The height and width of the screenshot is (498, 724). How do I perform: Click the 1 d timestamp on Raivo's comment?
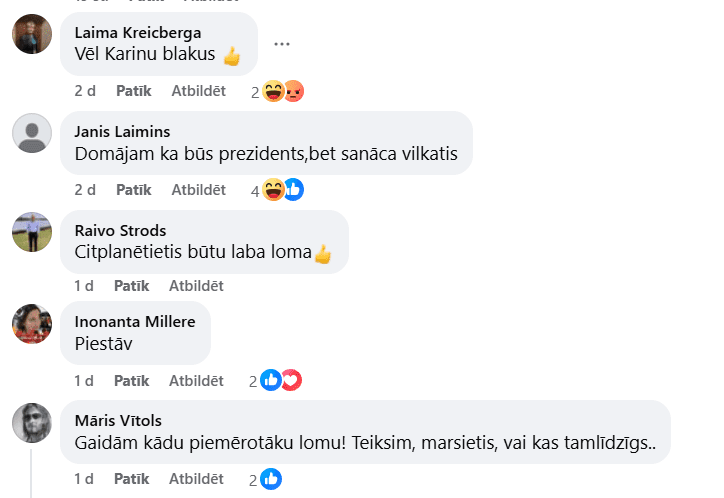84,286
